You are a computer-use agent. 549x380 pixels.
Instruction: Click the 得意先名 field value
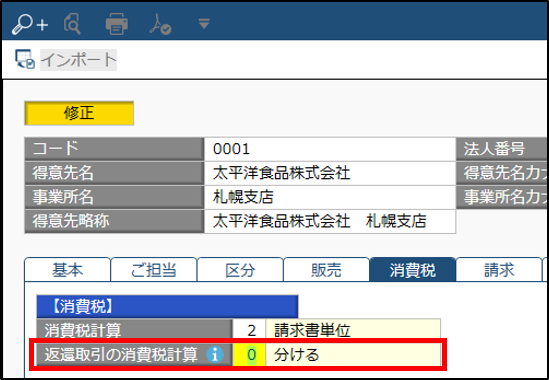[330, 173]
